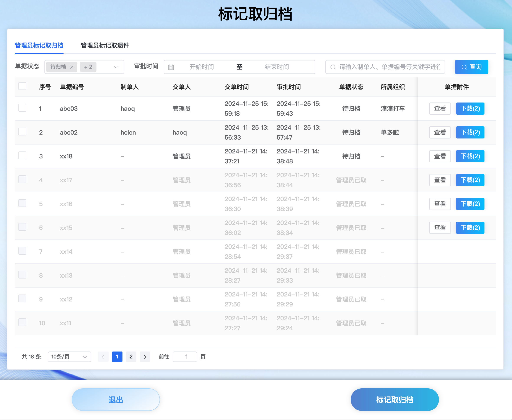512x420 pixels.
Task: Click the 退出 exit button
Action: pyautogui.click(x=116, y=400)
